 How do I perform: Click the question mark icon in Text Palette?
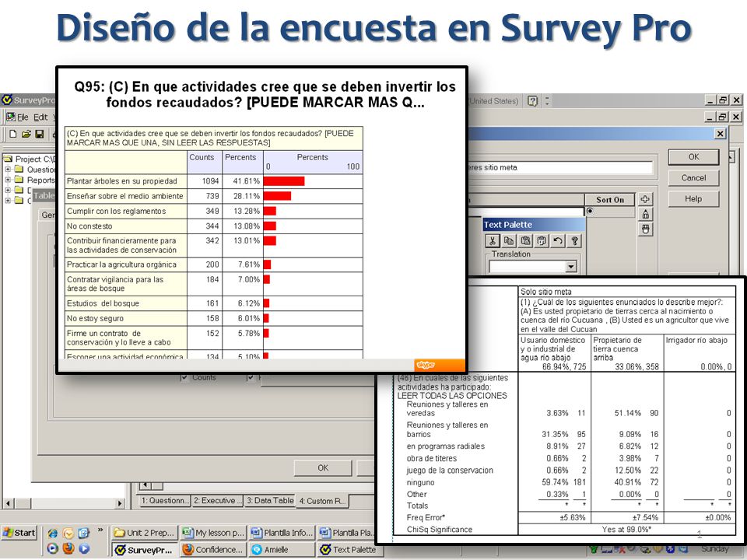tap(574, 241)
